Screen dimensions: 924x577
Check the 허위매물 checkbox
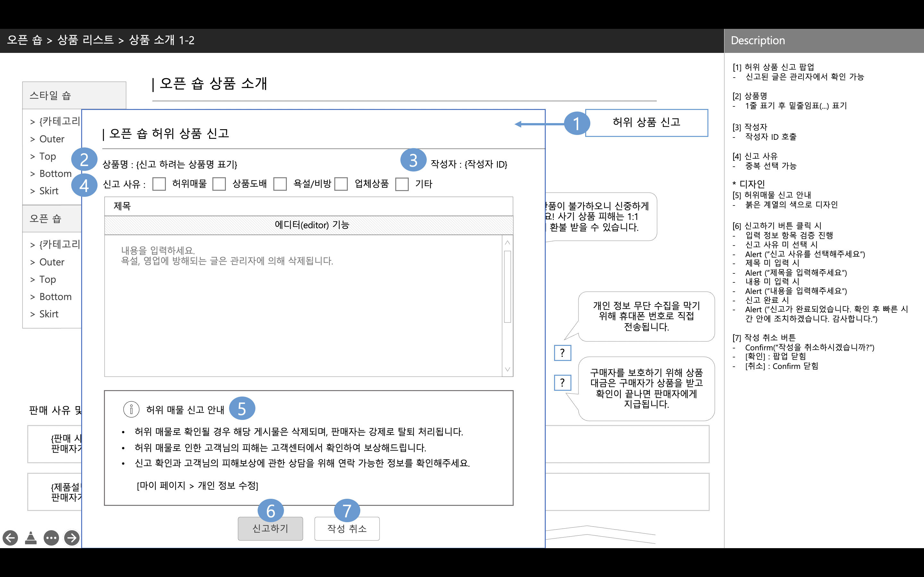(x=159, y=184)
